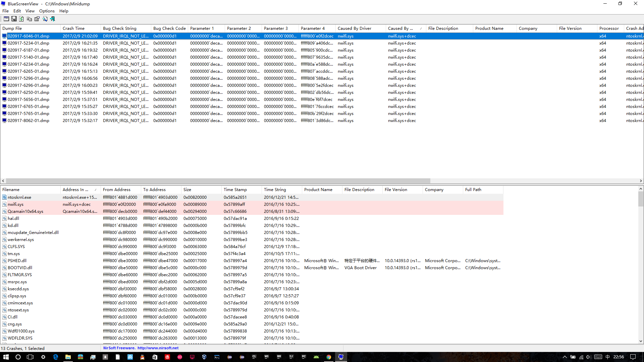Open the Help menu

point(64,11)
